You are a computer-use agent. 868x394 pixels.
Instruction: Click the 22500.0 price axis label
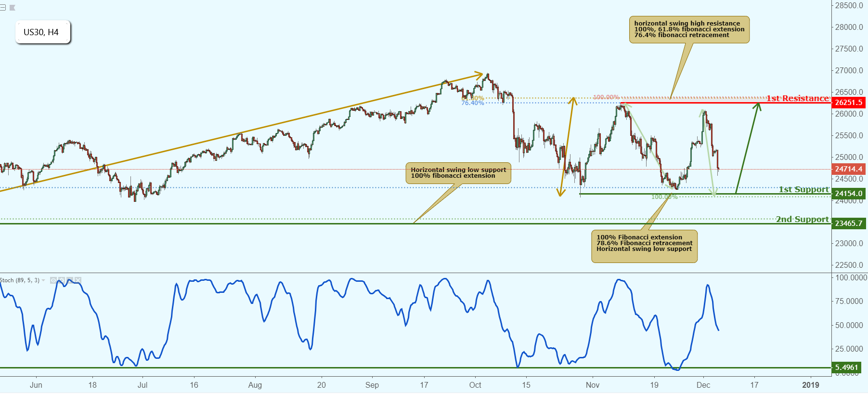849,265
